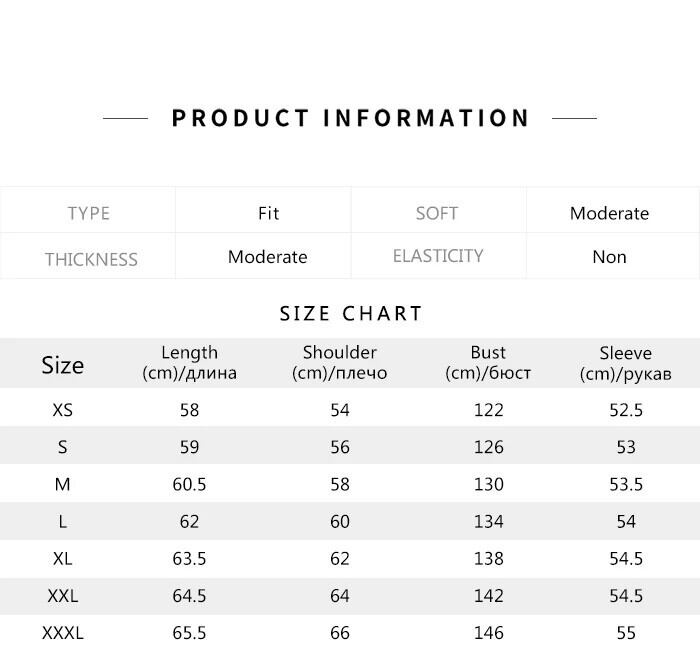Image resolution: width=700 pixels, height=651 pixels.
Task: Click the Non elasticity value
Action: coord(609,257)
